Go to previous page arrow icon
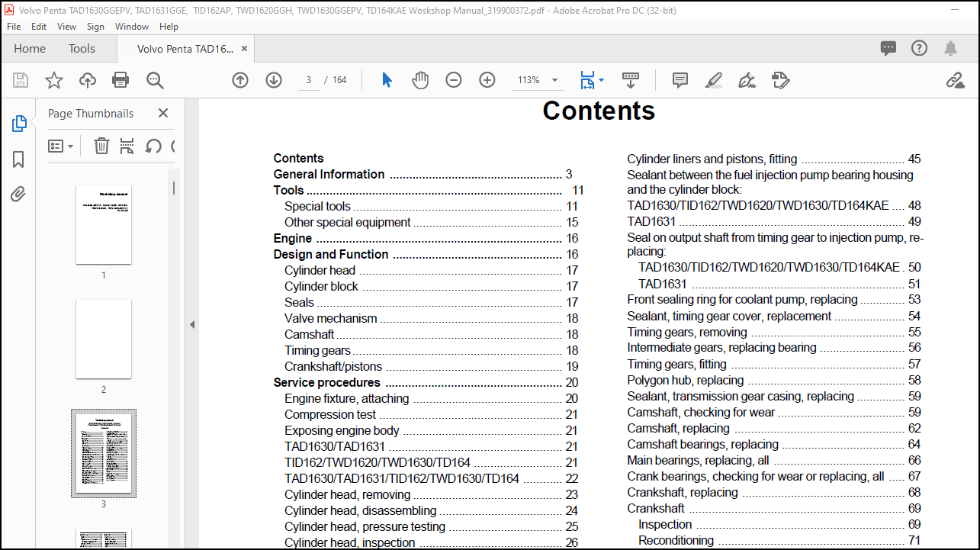 240,80
